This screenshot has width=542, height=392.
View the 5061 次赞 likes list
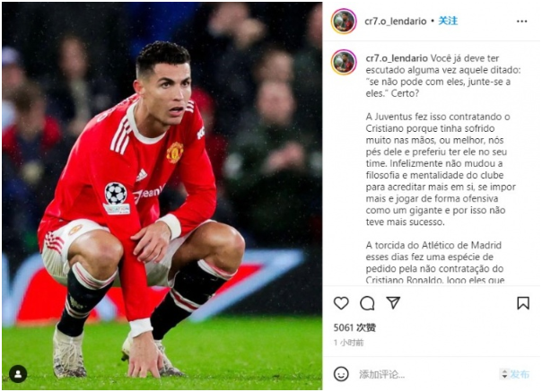pyautogui.click(x=354, y=327)
